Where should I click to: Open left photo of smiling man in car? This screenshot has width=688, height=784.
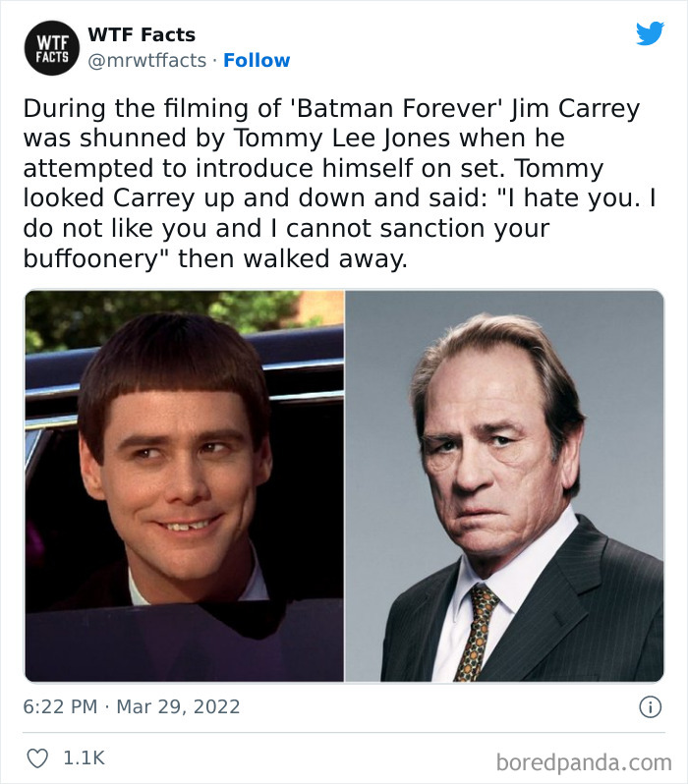coord(185,485)
